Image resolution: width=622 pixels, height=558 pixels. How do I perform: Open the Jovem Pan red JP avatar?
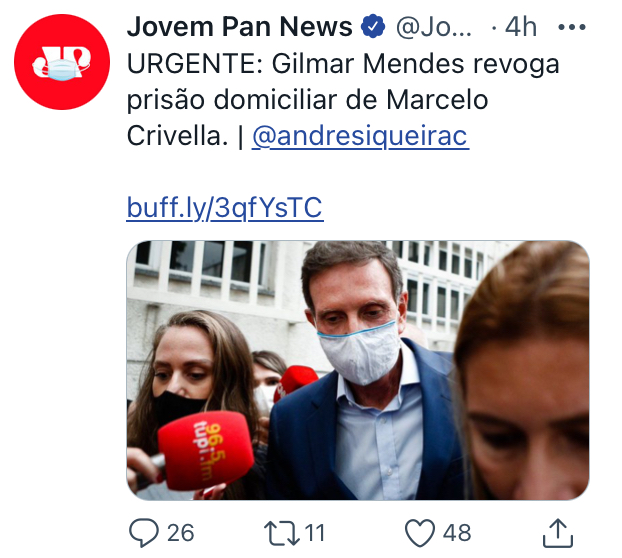62,62
